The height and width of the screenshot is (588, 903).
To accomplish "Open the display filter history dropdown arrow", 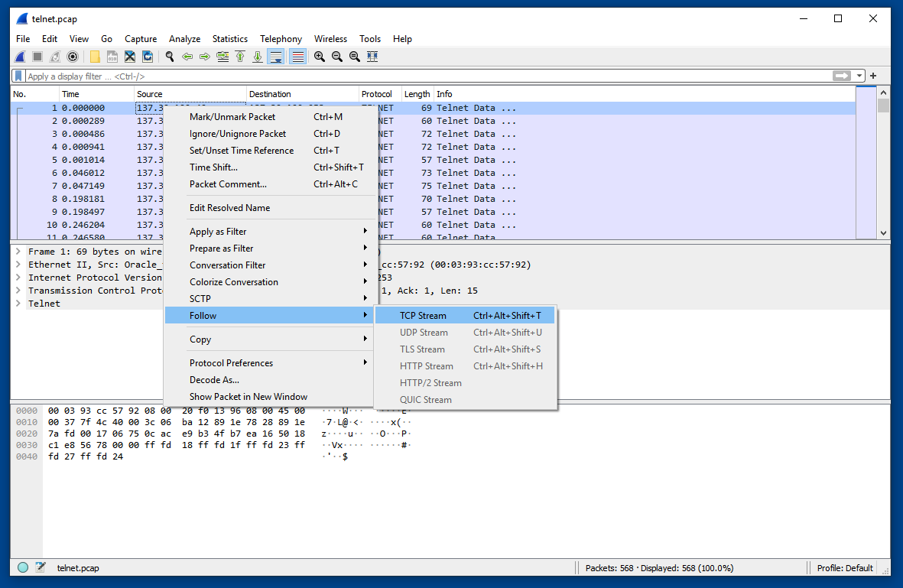I will (x=860, y=76).
